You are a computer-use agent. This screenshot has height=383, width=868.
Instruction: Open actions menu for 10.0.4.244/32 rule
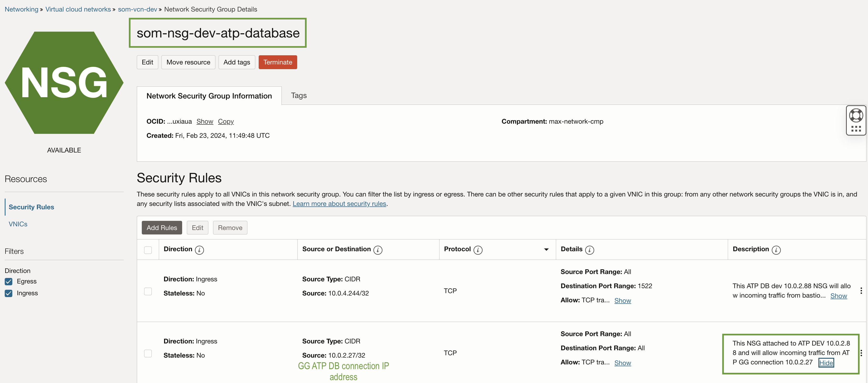click(861, 291)
